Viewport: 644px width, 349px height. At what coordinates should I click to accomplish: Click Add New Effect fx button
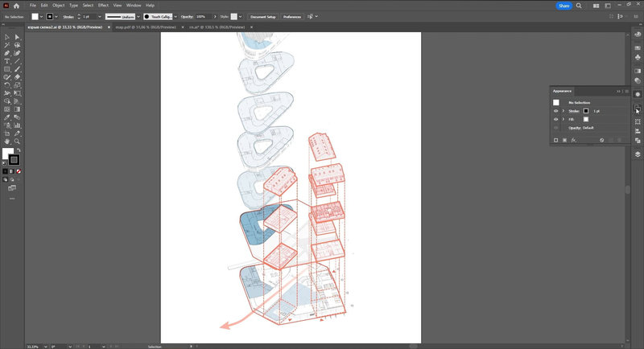click(x=574, y=140)
